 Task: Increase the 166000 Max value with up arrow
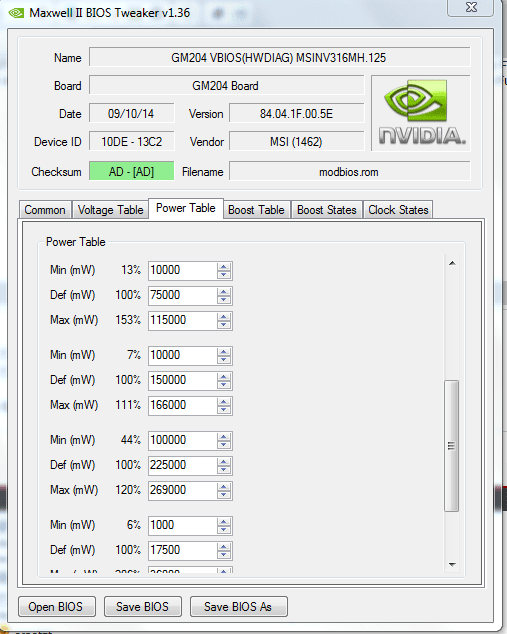tap(224, 401)
